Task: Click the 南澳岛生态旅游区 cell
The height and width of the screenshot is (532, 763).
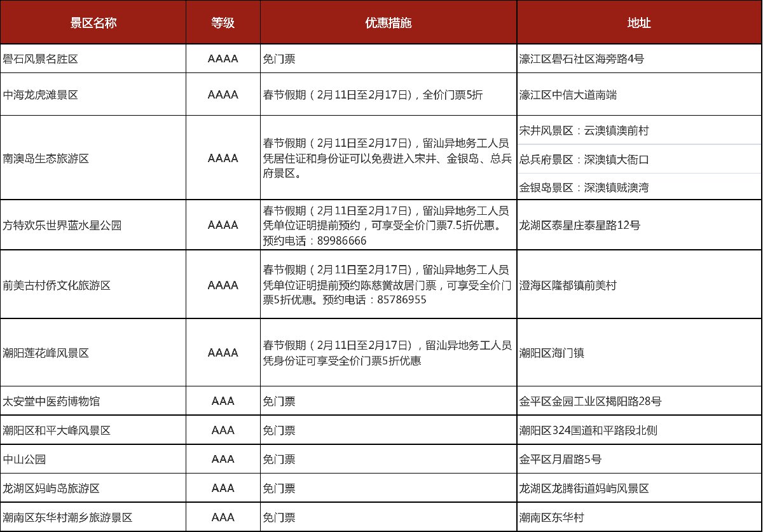Action: (x=46, y=158)
